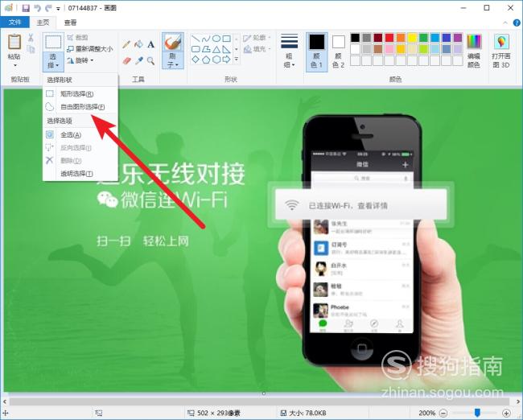Screen dimensions: 523x420
Task: Select the Oval shape
Action: click(x=216, y=39)
